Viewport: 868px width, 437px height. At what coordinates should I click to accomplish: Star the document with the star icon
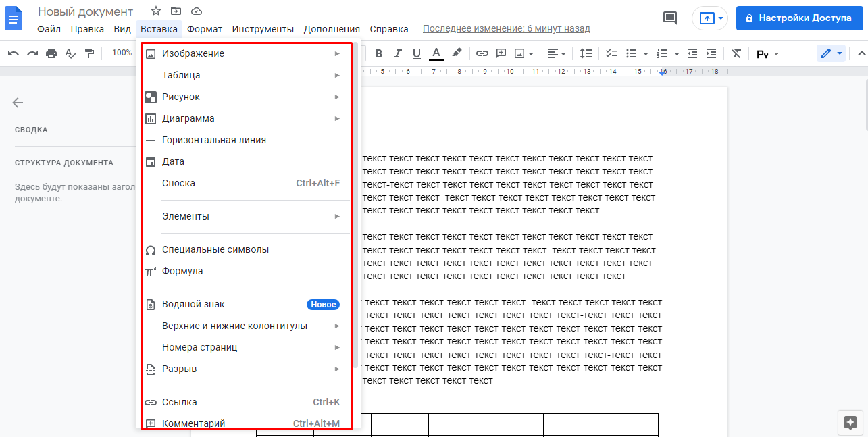156,11
